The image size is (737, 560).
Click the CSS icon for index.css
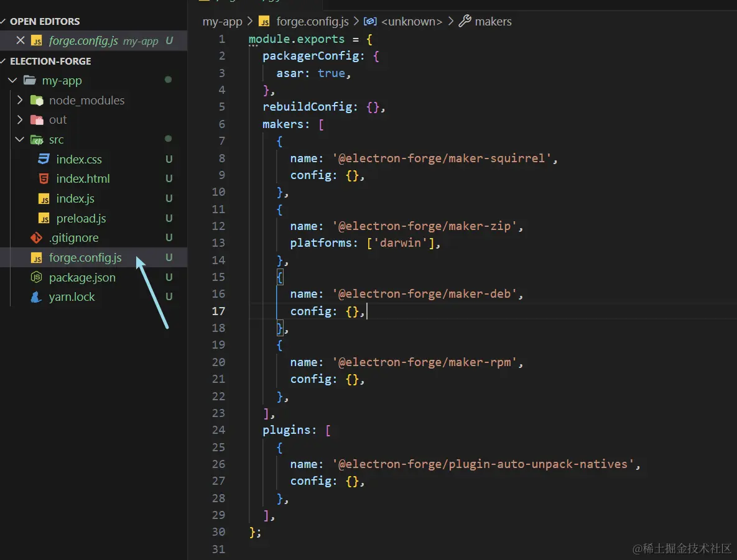(x=44, y=158)
